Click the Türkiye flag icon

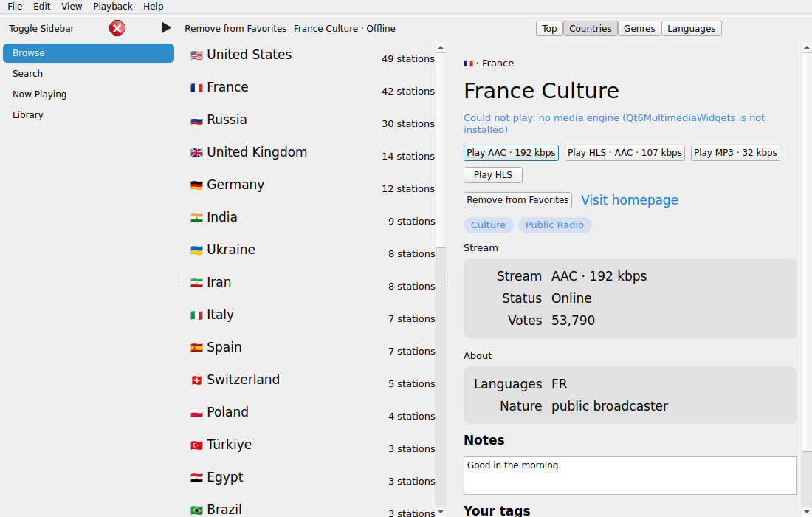(196, 445)
